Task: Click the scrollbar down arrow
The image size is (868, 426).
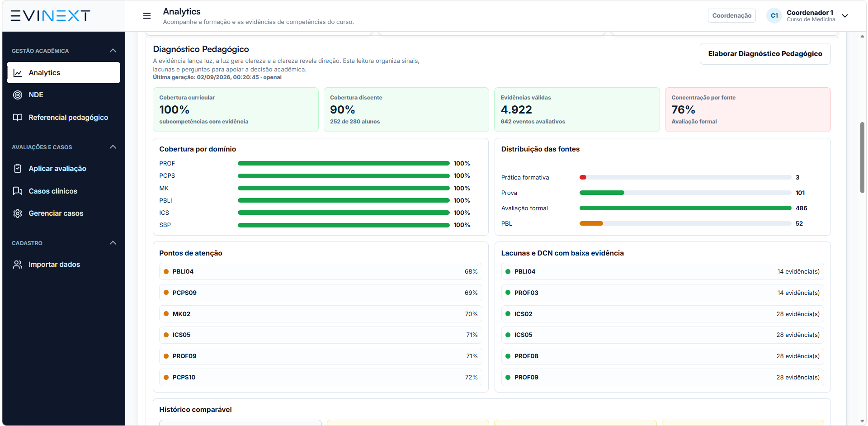Action: pyautogui.click(x=862, y=421)
